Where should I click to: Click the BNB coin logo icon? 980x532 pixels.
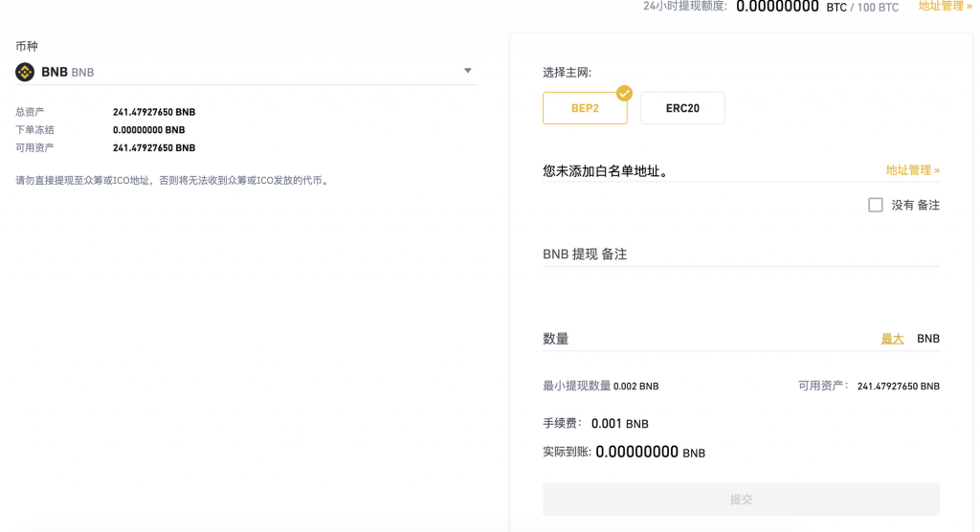click(x=25, y=72)
